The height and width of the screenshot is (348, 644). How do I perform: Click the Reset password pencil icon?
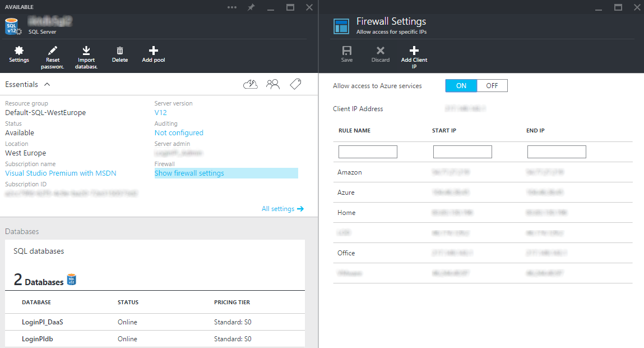click(53, 51)
